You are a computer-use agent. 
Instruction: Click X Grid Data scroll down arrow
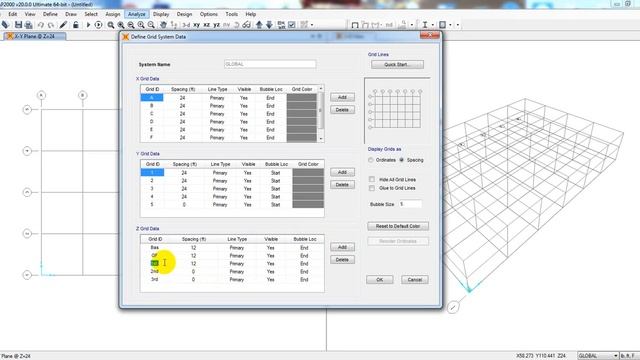[321, 139]
